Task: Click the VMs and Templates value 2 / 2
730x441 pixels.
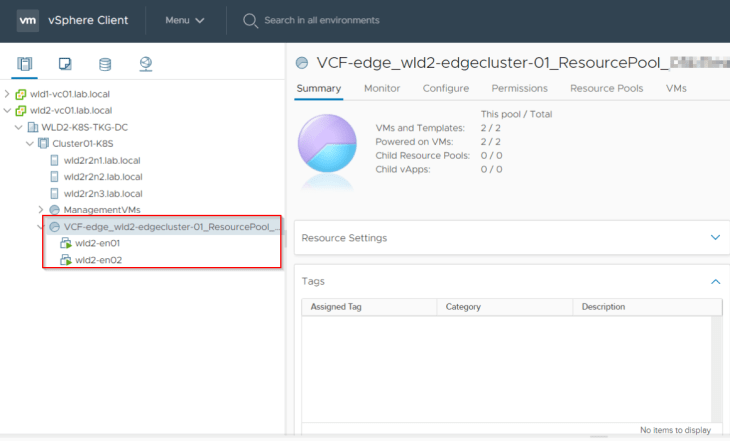Action: 491,128
